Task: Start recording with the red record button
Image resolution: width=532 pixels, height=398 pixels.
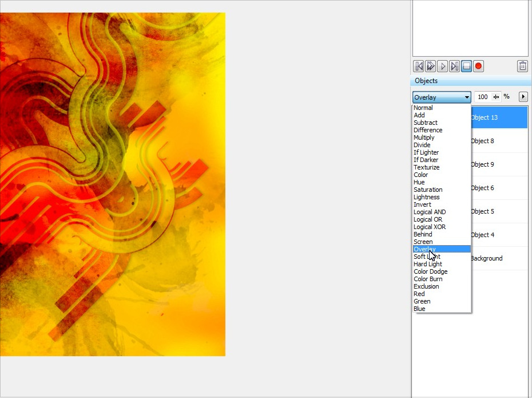Action: pyautogui.click(x=479, y=66)
